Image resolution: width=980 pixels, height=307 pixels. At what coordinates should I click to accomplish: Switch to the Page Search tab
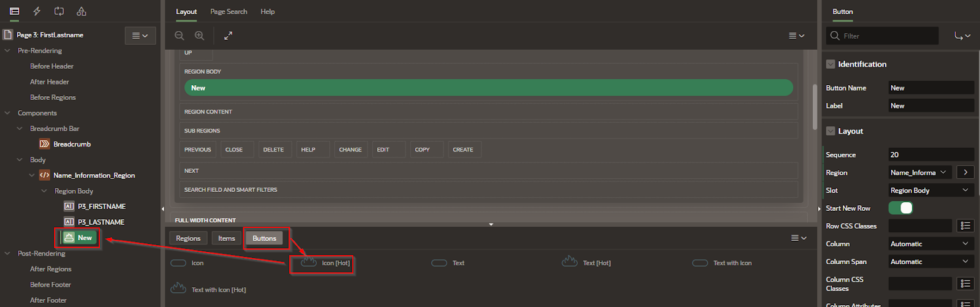pos(228,12)
